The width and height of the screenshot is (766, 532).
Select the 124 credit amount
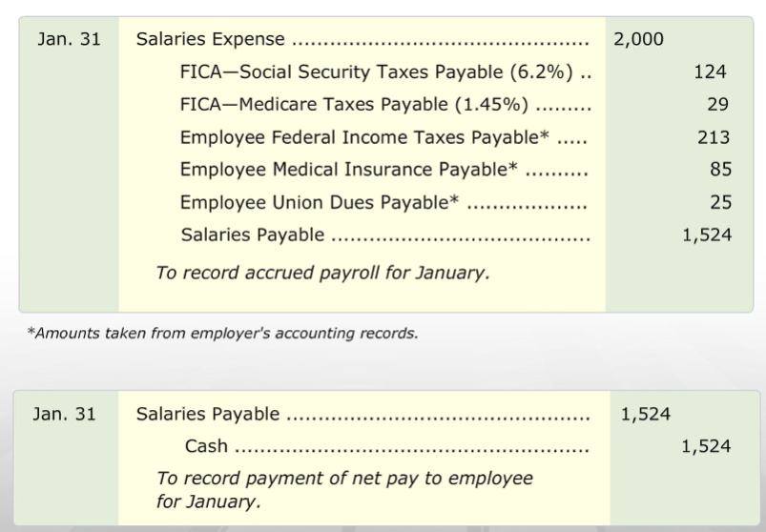[711, 72]
